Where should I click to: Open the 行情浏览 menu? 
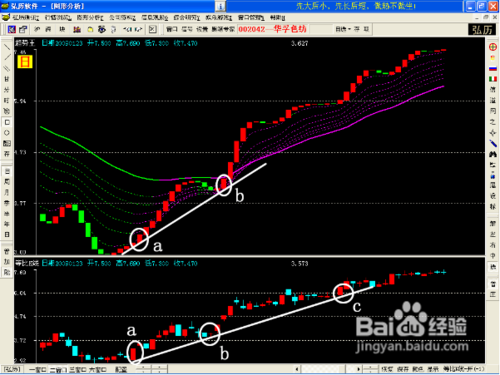(x=58, y=17)
